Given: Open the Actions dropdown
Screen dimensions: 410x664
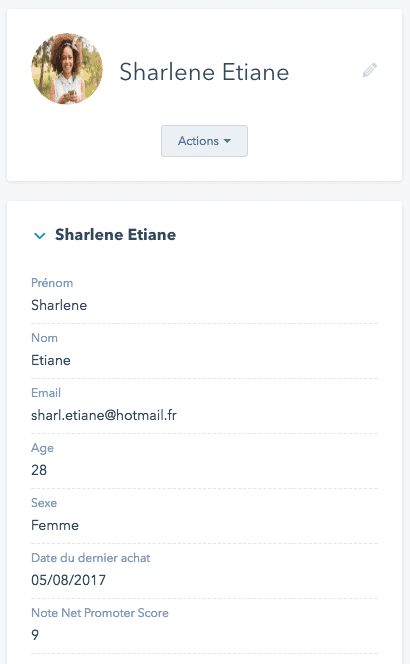Looking at the screenshot, I should click(204, 141).
